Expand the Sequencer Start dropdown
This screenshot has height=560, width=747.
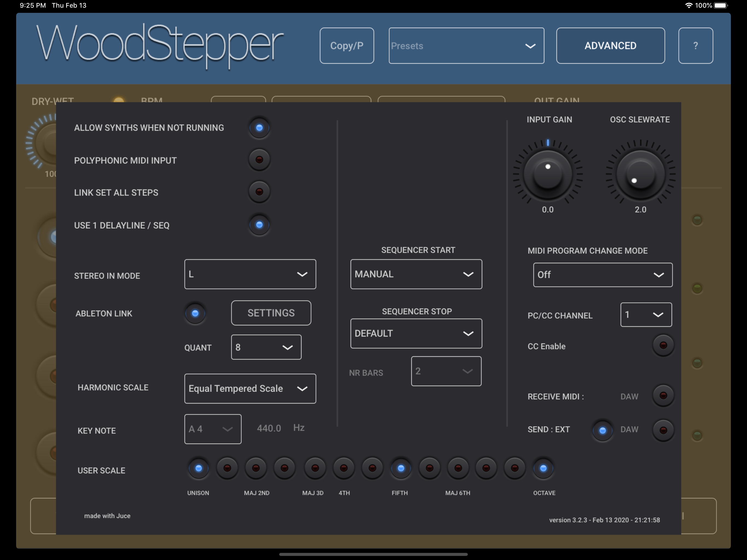point(416,274)
